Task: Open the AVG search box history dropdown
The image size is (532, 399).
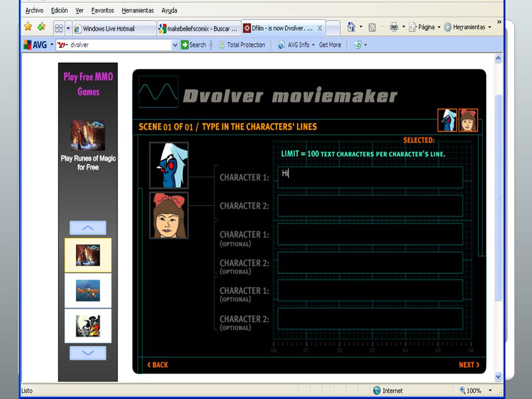Action: [175, 45]
